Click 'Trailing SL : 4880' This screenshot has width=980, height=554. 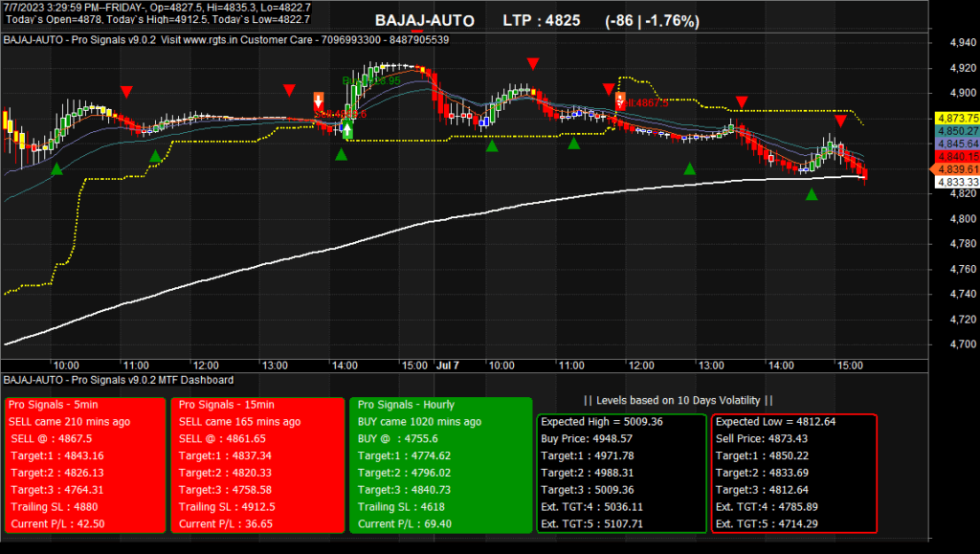55,506
